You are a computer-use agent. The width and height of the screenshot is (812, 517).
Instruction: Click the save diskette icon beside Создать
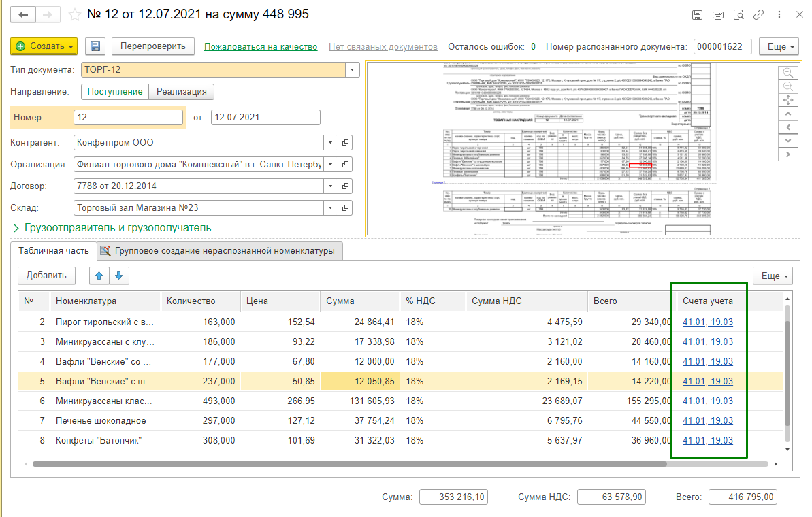click(x=95, y=46)
